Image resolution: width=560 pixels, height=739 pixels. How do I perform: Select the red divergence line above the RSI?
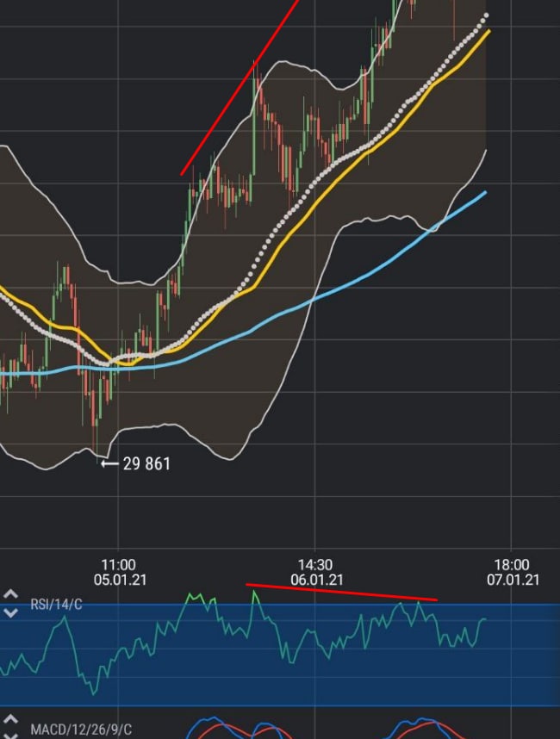tap(342, 593)
